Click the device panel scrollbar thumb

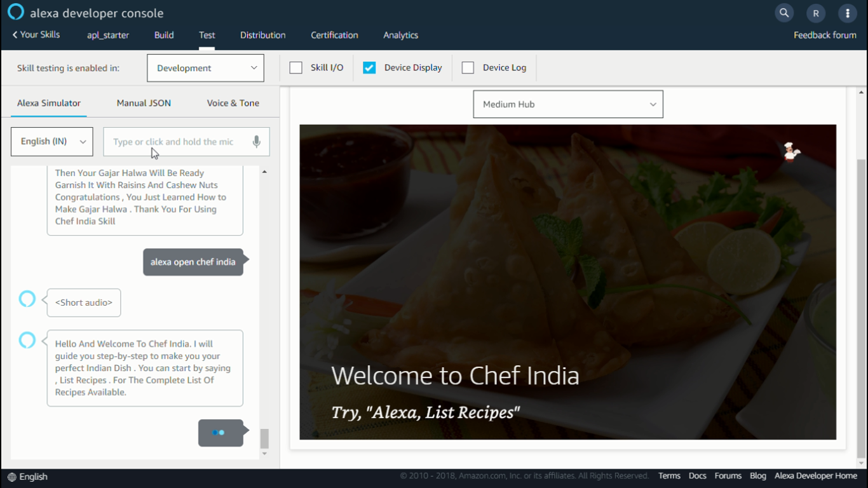point(862,308)
